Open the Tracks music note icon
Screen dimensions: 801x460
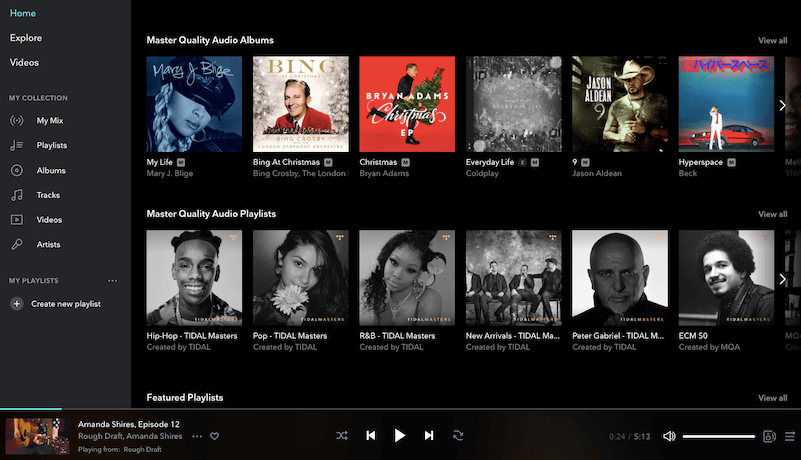[17, 195]
